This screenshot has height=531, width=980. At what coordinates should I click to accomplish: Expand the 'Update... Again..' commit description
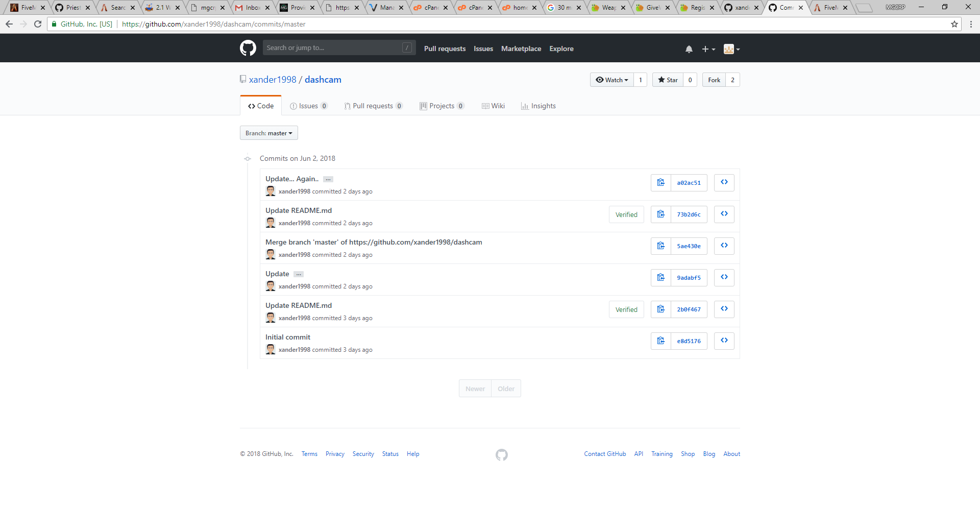tap(328, 179)
